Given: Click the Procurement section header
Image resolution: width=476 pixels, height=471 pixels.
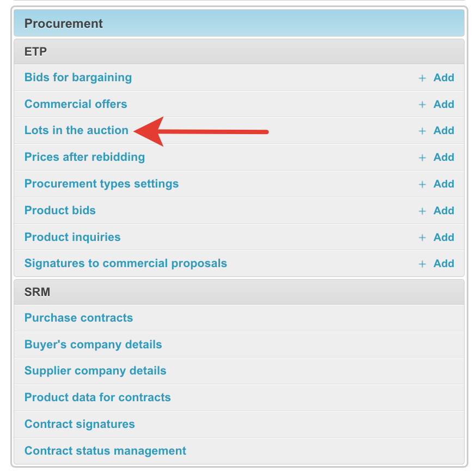Looking at the screenshot, I should pos(64,23).
